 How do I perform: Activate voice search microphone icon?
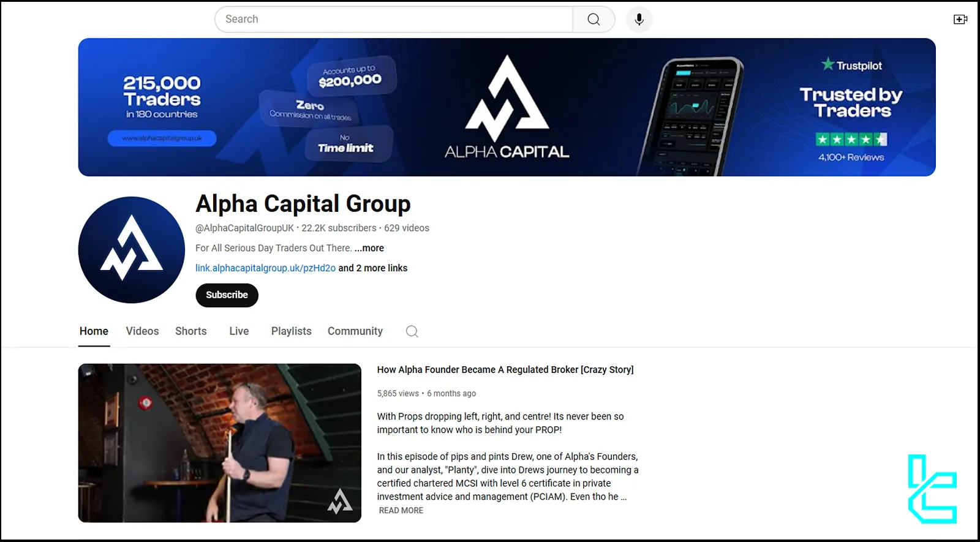coord(639,20)
